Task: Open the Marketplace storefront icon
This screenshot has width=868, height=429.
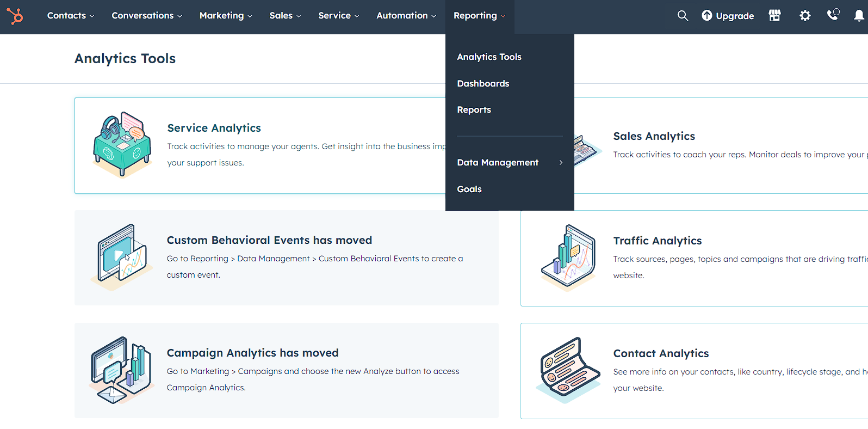Action: coord(774,15)
